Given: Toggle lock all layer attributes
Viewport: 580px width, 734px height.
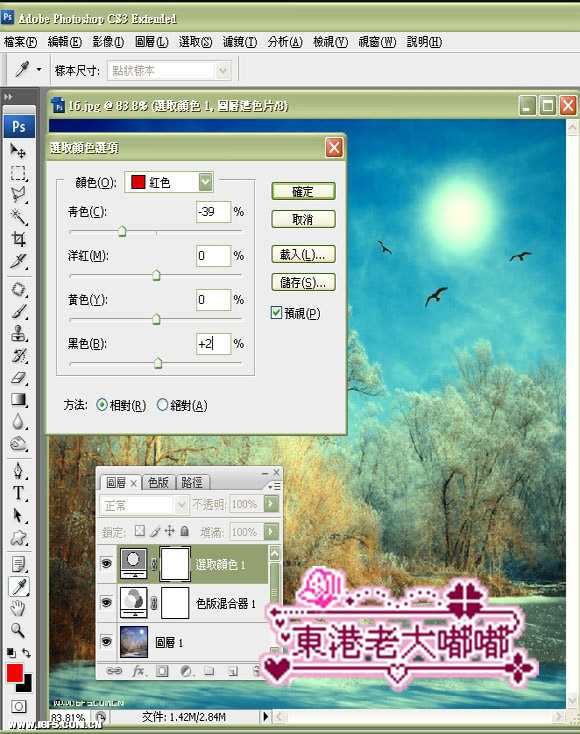Looking at the screenshot, I should point(185,531).
